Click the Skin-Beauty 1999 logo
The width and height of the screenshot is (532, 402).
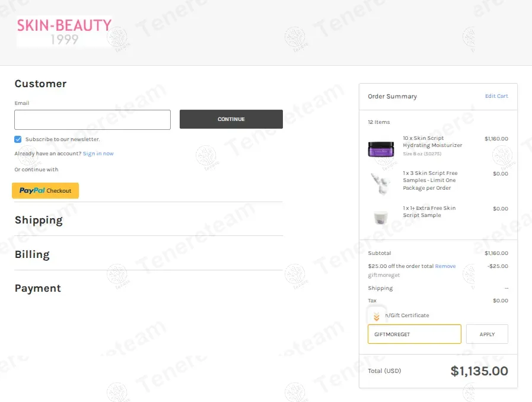[64, 31]
